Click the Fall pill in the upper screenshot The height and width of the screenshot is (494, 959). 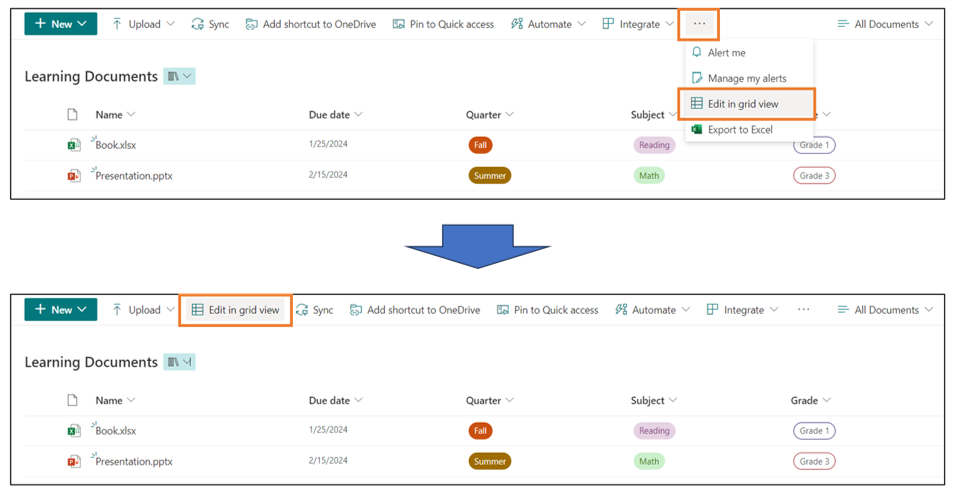point(481,145)
